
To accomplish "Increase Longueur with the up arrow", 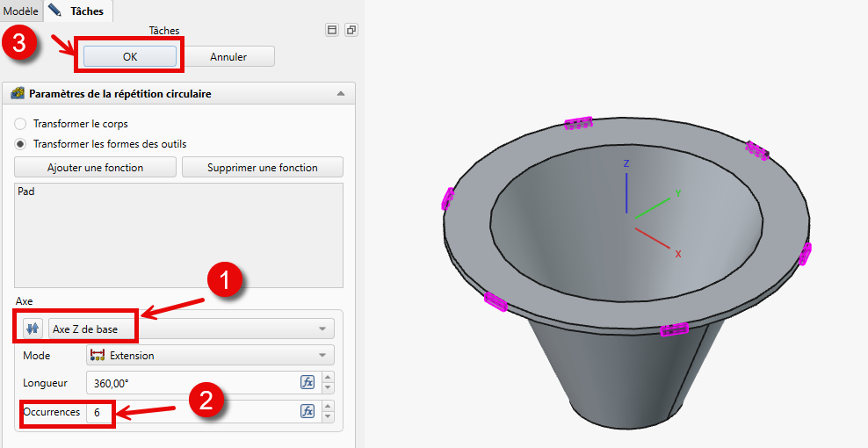I will pyautogui.click(x=329, y=378).
